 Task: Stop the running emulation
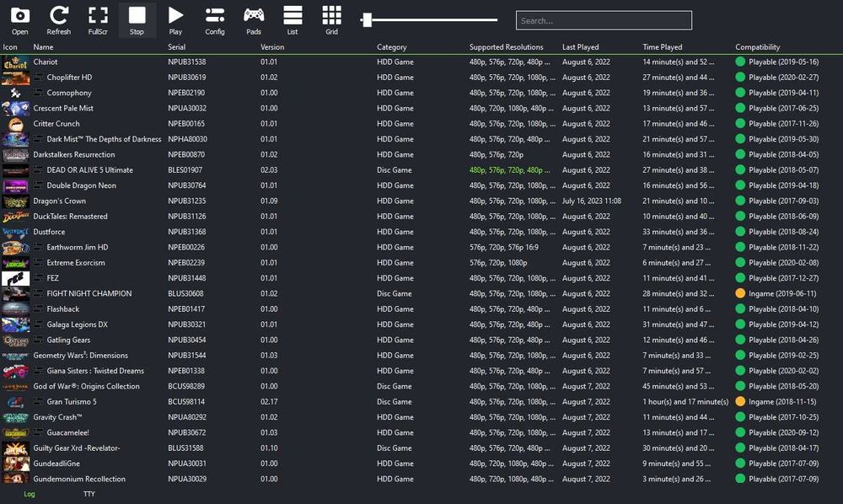(x=137, y=20)
